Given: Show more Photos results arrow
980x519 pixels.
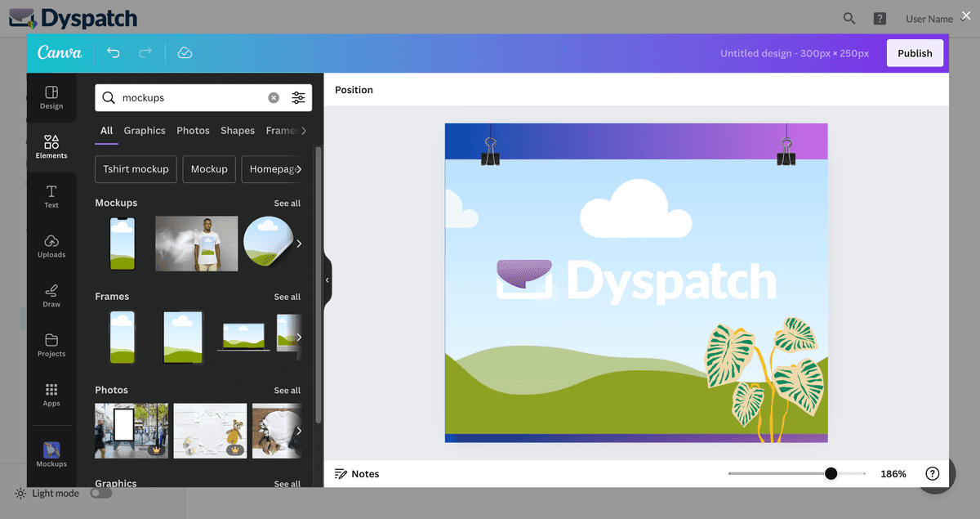Looking at the screenshot, I should point(299,431).
